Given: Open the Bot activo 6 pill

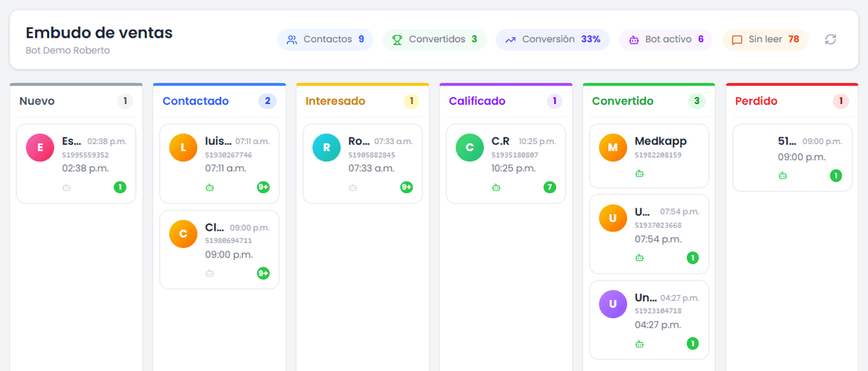Looking at the screenshot, I should coord(666,40).
